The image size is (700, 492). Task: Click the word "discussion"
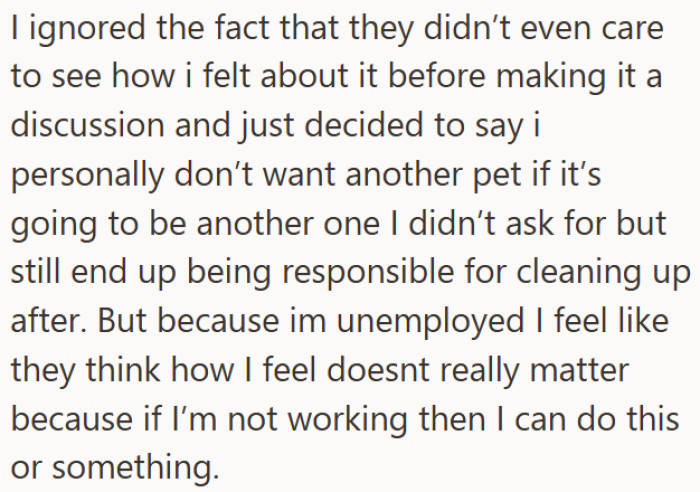pos(88,125)
